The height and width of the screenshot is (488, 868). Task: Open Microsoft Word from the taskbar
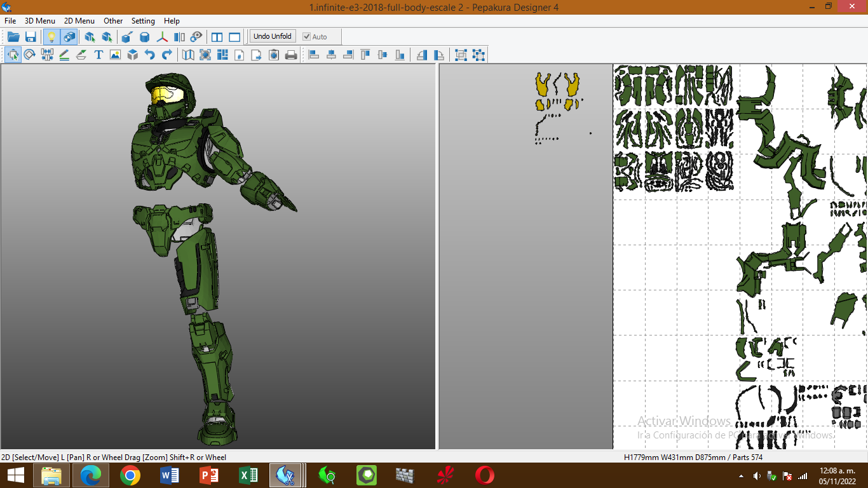(170, 475)
